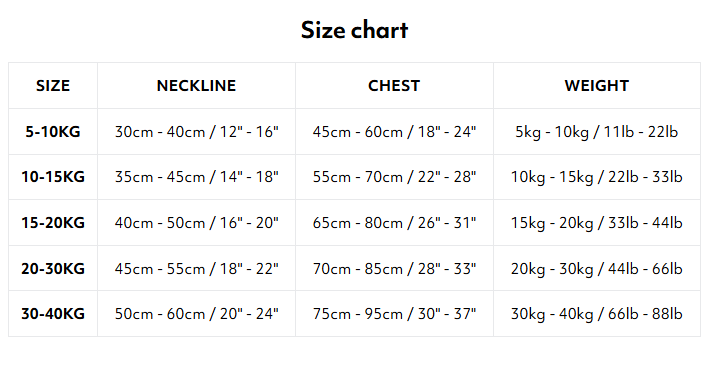Click the CHEST column header

[x=394, y=86]
